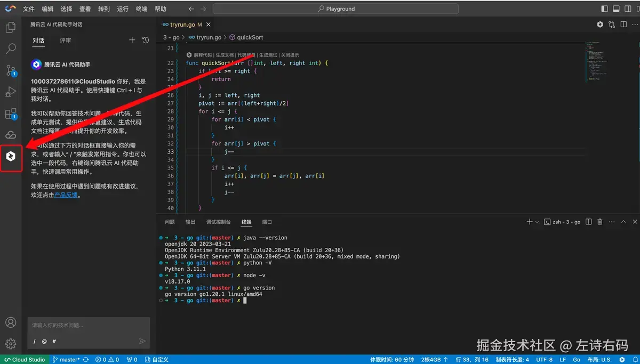Viewport: 640px width, 364px height.
Task: Open the Tencent Cloud AI assistant sidebar icon
Action: pos(11,157)
